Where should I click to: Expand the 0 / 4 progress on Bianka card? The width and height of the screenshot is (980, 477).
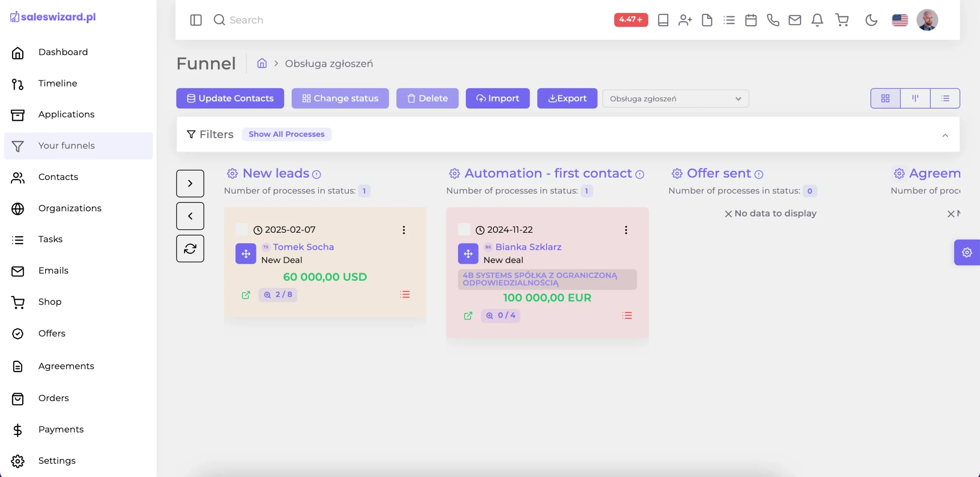pyautogui.click(x=500, y=315)
